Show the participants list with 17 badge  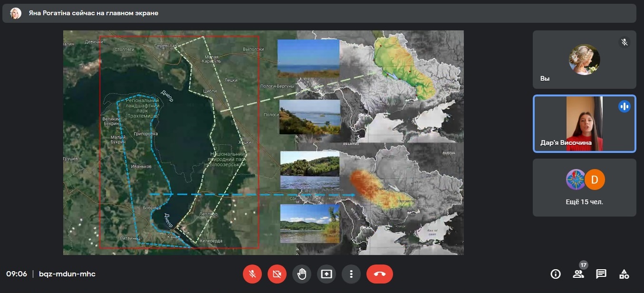click(578, 274)
